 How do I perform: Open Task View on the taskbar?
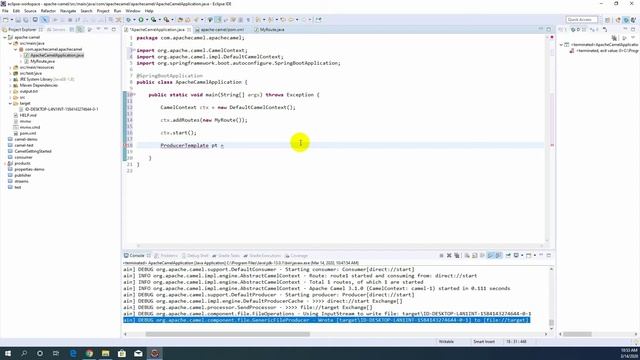pyautogui.click(x=56, y=353)
